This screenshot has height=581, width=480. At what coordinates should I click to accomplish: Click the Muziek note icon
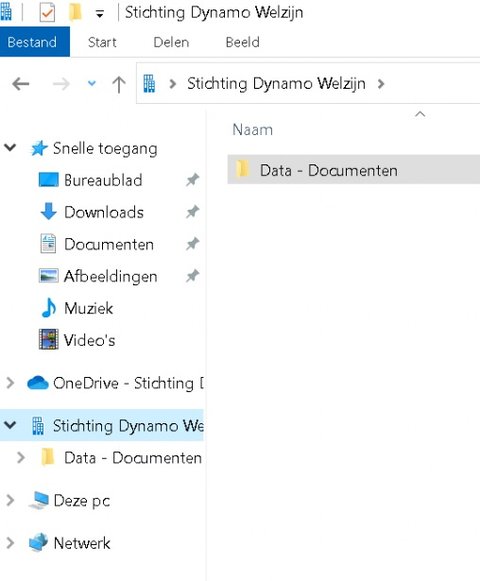pos(49,308)
